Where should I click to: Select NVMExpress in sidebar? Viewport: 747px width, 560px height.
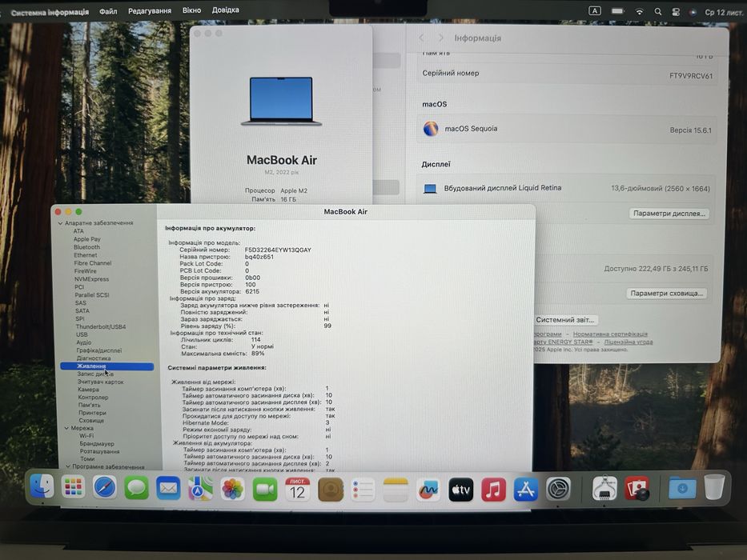[91, 279]
